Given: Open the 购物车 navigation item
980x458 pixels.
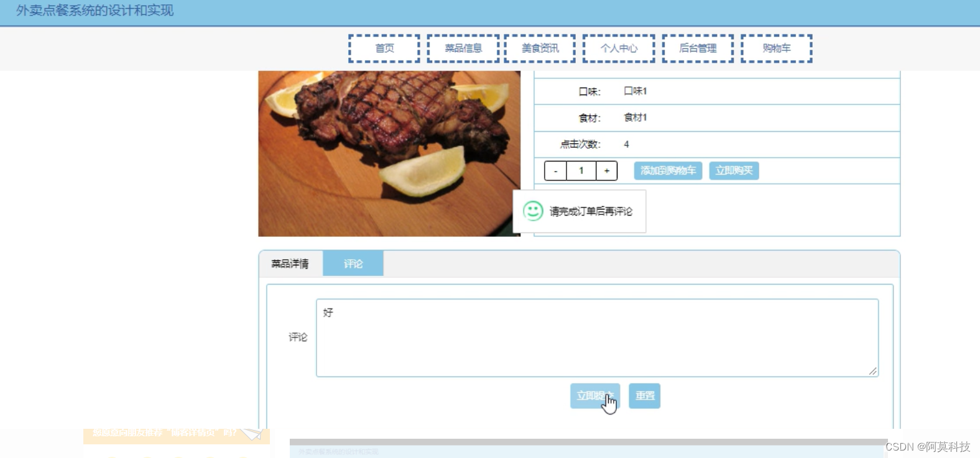Looking at the screenshot, I should point(777,48).
